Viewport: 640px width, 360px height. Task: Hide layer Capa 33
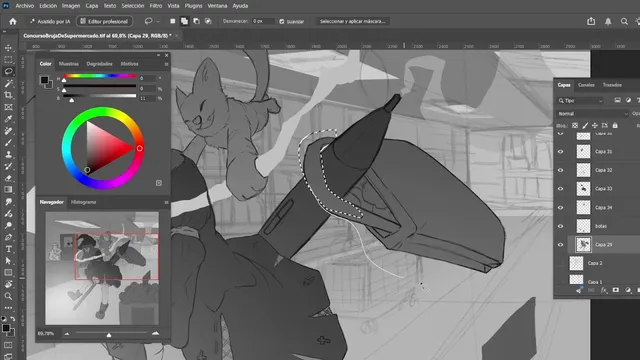tap(560, 189)
